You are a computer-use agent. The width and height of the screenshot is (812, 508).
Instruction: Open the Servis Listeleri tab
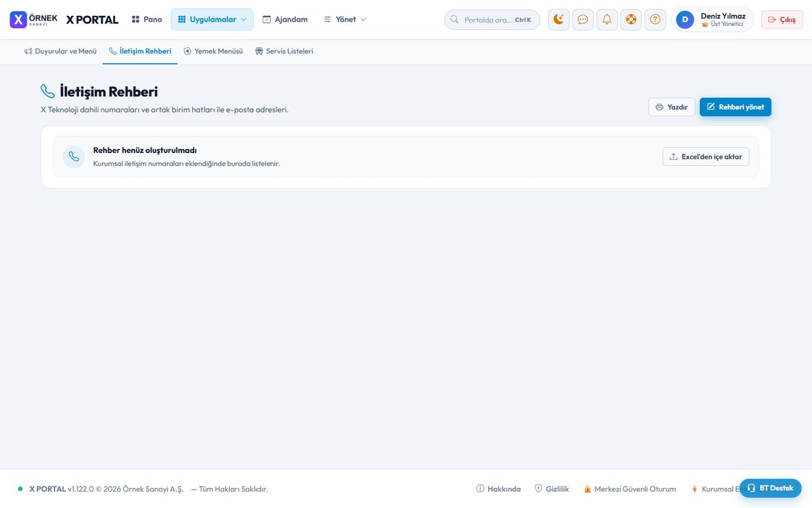pos(284,51)
